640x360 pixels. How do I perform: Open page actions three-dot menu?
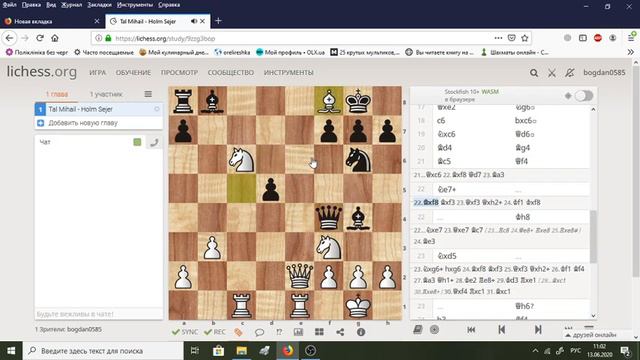click(498, 38)
